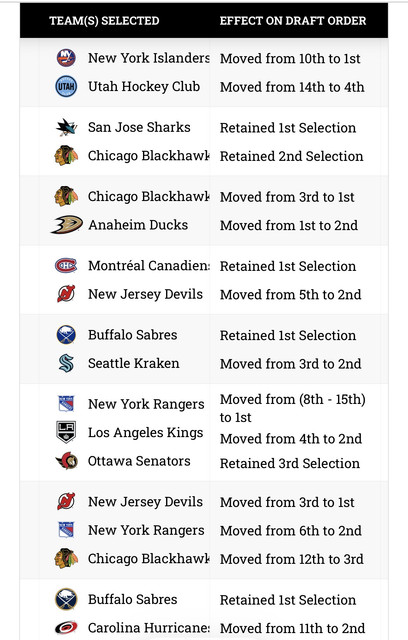This screenshot has width=408, height=640.
Task: Select the EFFECT ON DRAFT ORDER header
Action: point(293,21)
